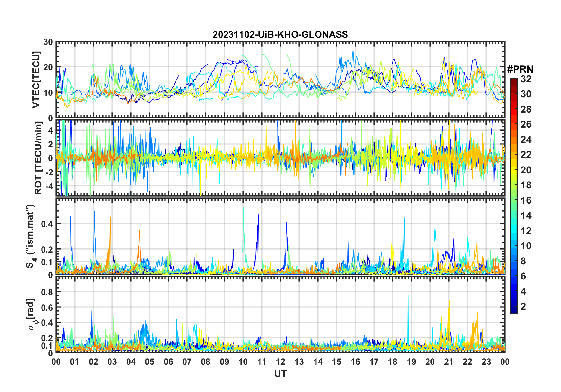Click the 05 hour tick label on UT axis
Viewport: 561px width, 392px height.
click(x=150, y=362)
